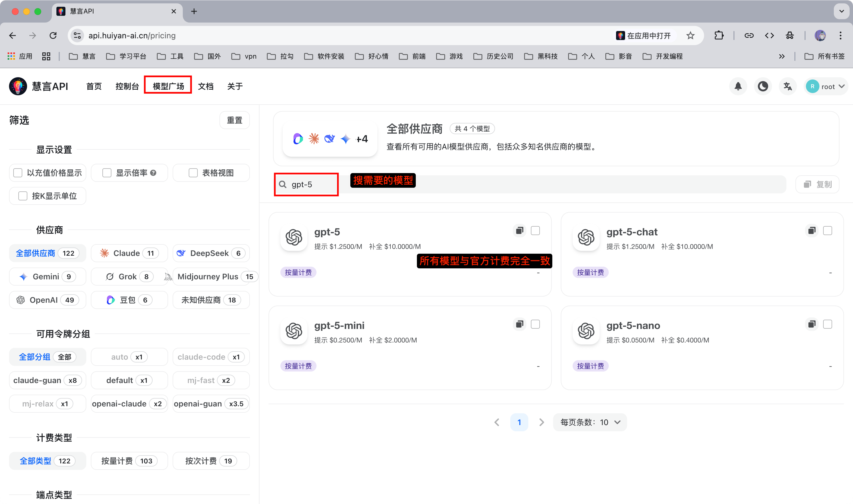The height and width of the screenshot is (504, 853).
Task: Copy gpt-5-chat model name icon
Action: (x=811, y=231)
